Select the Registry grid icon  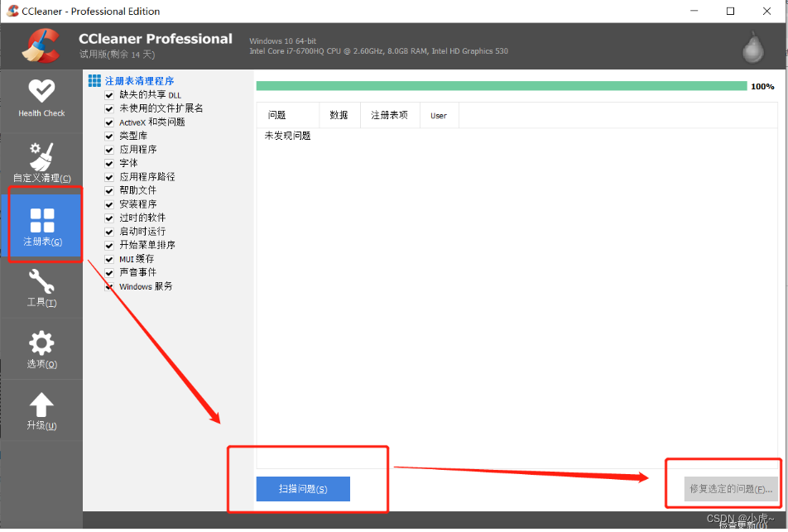pos(41,221)
